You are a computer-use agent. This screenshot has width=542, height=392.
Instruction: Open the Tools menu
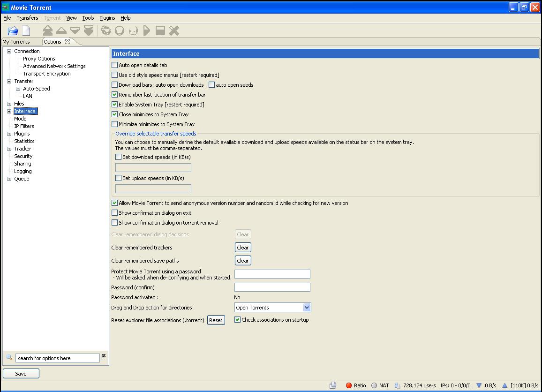[88, 18]
